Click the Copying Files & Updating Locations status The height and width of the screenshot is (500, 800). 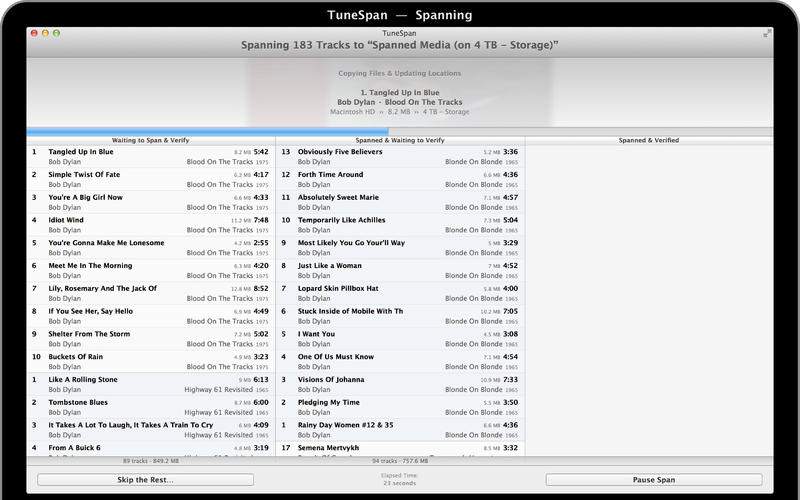click(x=399, y=73)
